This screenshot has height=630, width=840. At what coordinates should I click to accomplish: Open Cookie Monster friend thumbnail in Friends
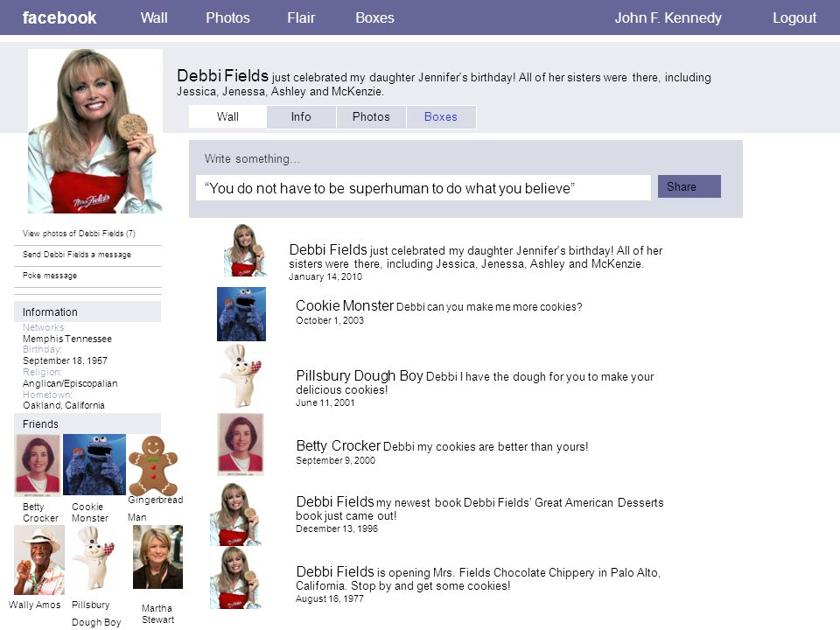94,465
